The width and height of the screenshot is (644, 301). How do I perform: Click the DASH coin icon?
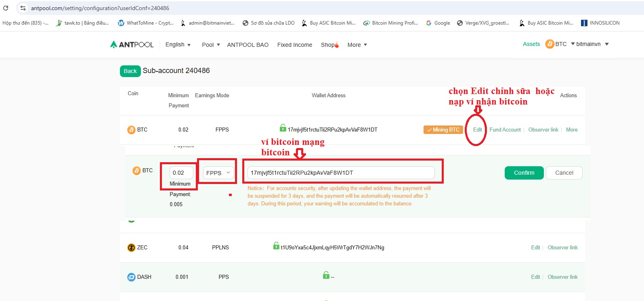click(131, 277)
